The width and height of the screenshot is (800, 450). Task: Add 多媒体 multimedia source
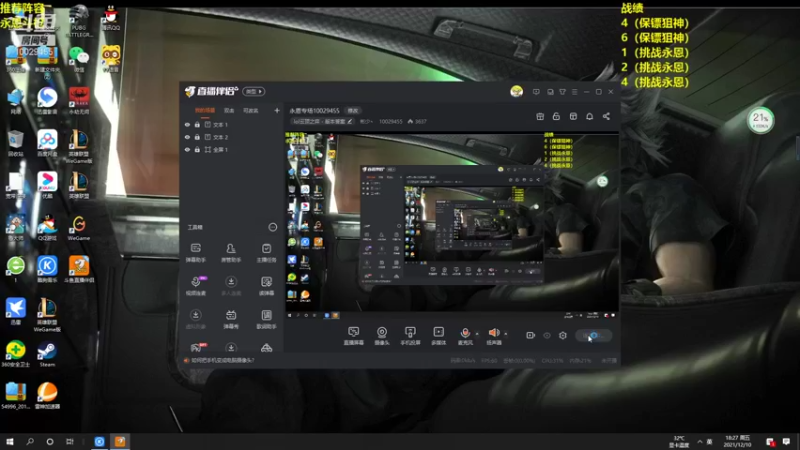pyautogui.click(x=438, y=336)
